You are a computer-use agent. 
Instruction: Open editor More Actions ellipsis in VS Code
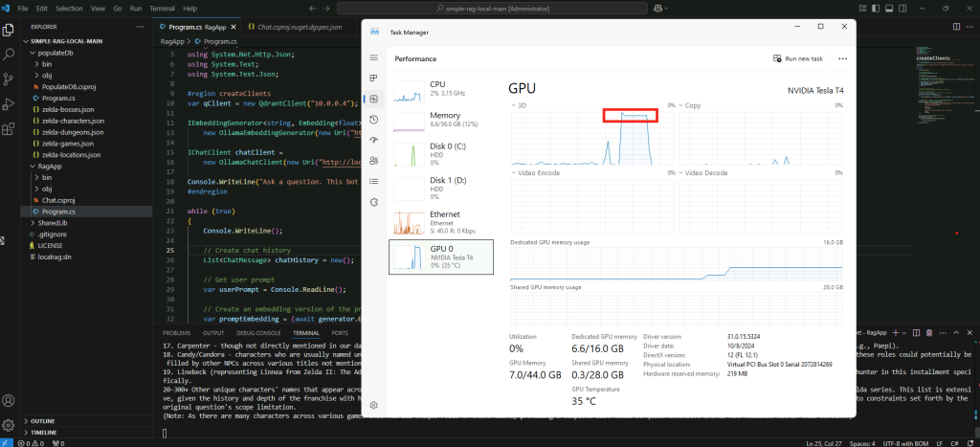point(969,27)
